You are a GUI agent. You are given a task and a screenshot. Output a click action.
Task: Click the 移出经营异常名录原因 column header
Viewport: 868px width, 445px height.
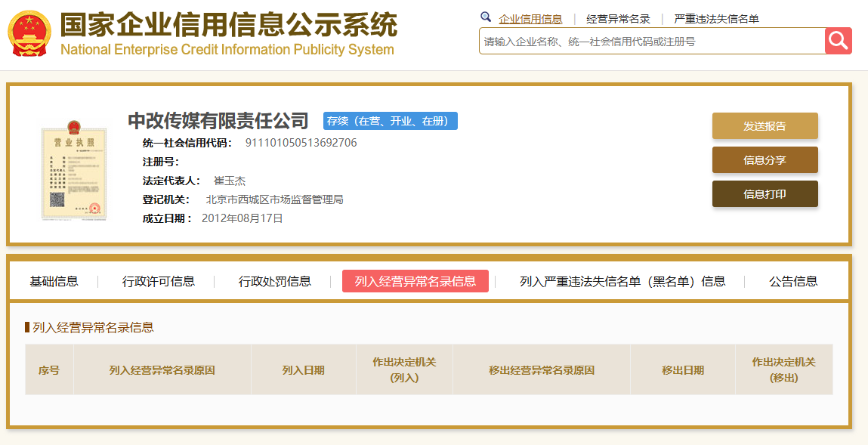542,369
